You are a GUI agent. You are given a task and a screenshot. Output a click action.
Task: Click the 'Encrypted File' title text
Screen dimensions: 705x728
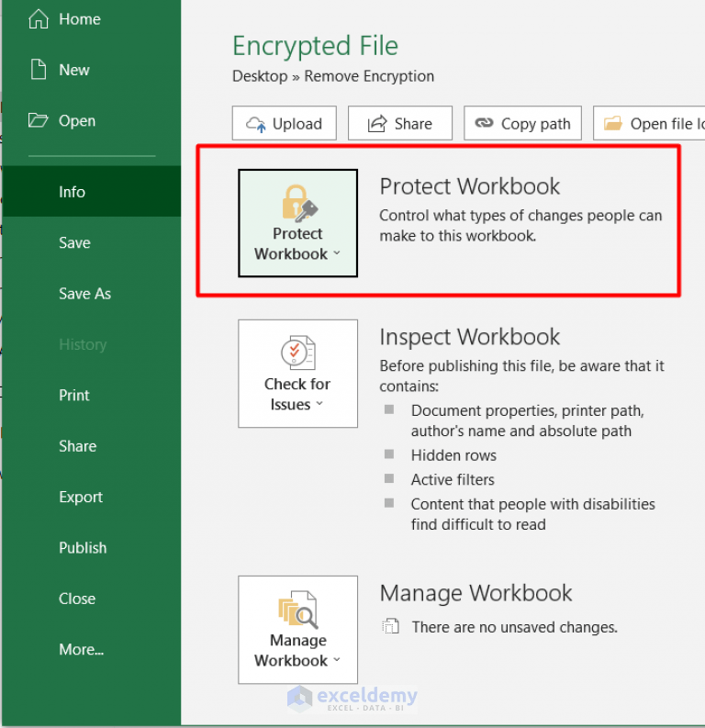[x=315, y=46]
